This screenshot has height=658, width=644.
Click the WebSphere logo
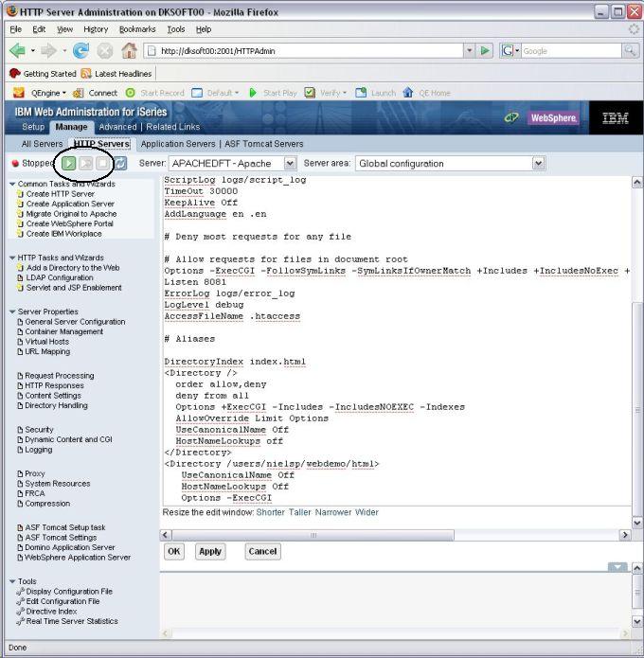(x=552, y=118)
